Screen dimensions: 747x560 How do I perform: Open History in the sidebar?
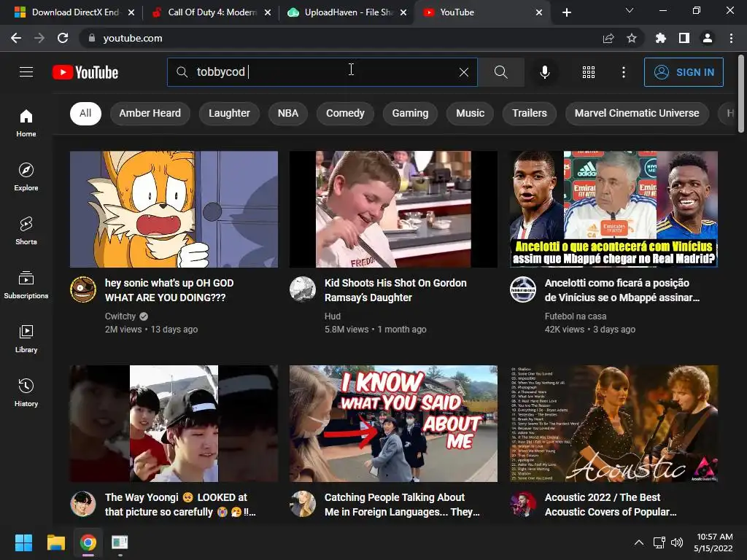click(26, 392)
